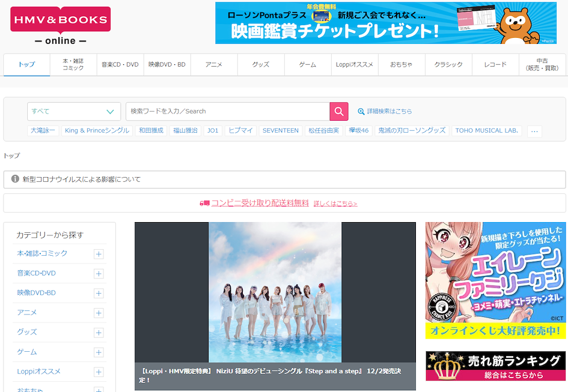Select the トップ navigation tab
The width and height of the screenshot is (568, 392).
[x=27, y=65]
